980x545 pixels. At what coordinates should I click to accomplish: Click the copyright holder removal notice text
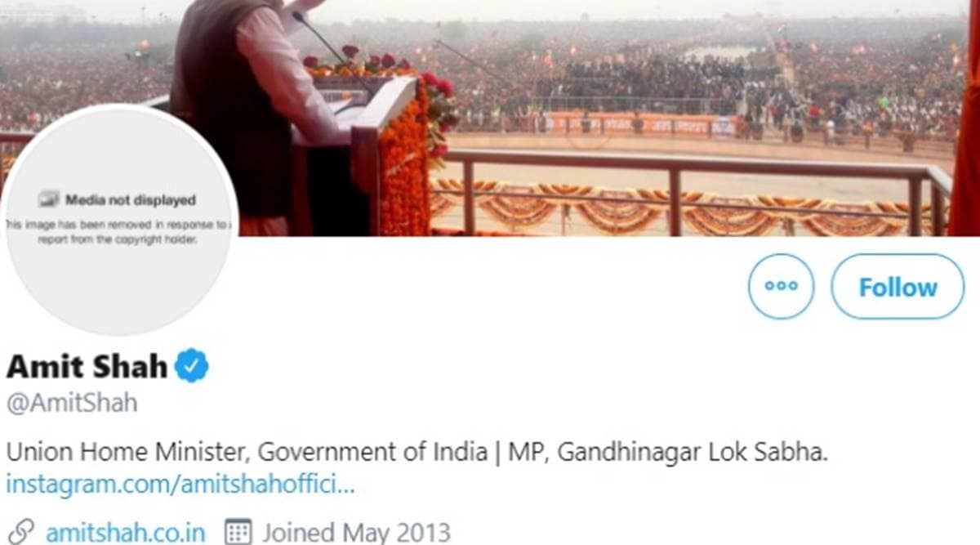pos(119,231)
